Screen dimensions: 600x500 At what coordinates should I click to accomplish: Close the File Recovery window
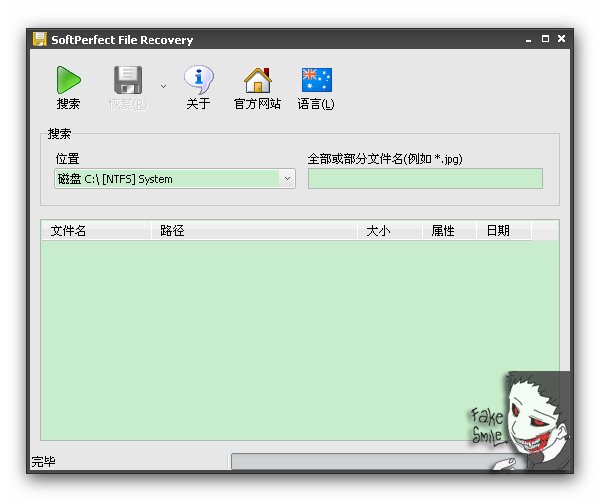561,39
